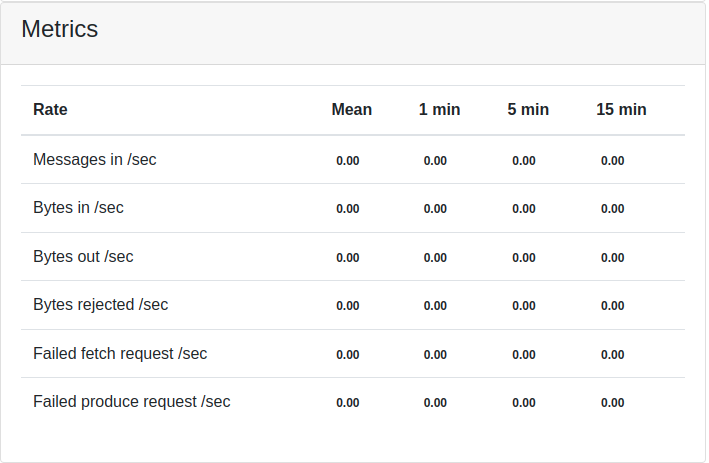Click the 15 min column header
709x463 pixels.
click(x=621, y=110)
